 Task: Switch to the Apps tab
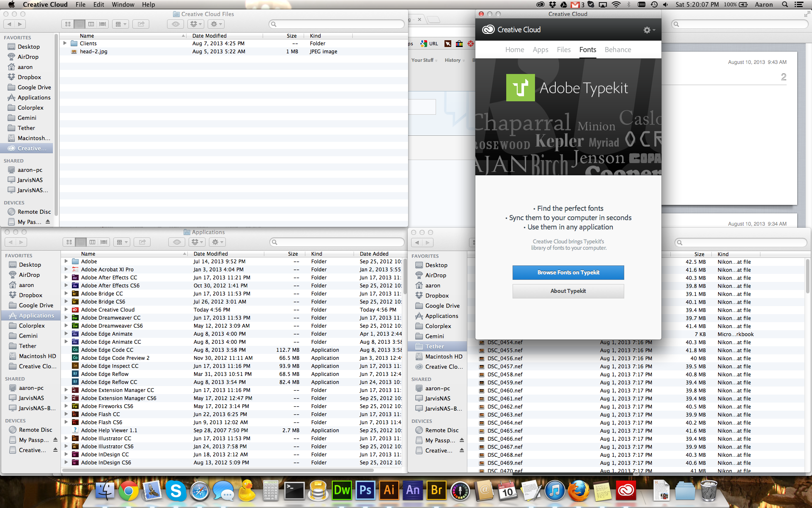pos(540,50)
